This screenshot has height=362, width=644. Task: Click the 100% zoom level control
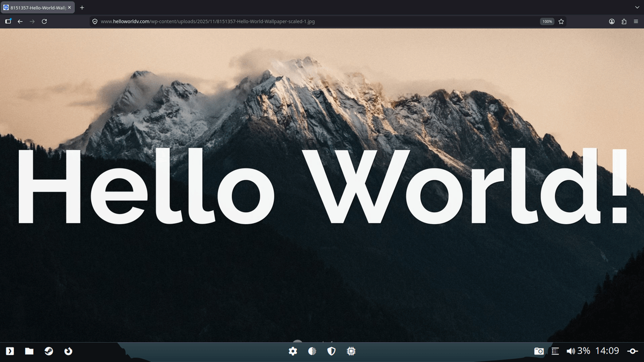click(547, 21)
